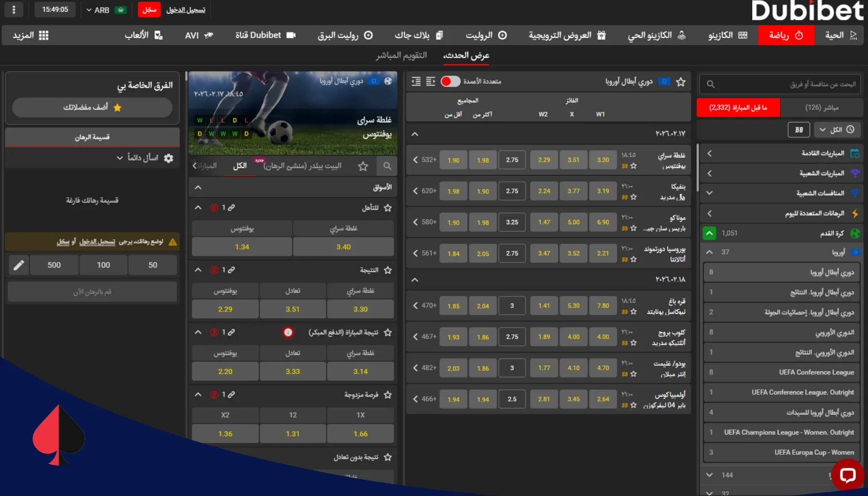The height and width of the screenshot is (496, 868).
Task: Favorite the للتأهل market star
Action: tap(387, 208)
